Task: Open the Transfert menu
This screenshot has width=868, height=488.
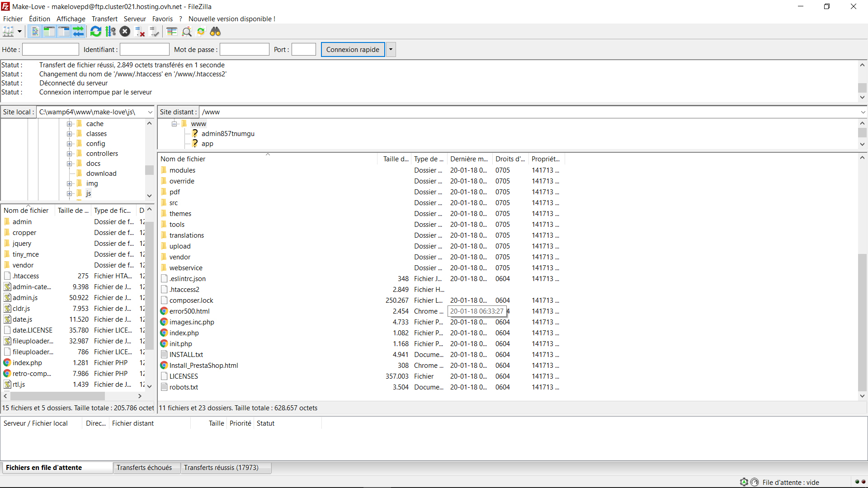Action: [x=104, y=19]
